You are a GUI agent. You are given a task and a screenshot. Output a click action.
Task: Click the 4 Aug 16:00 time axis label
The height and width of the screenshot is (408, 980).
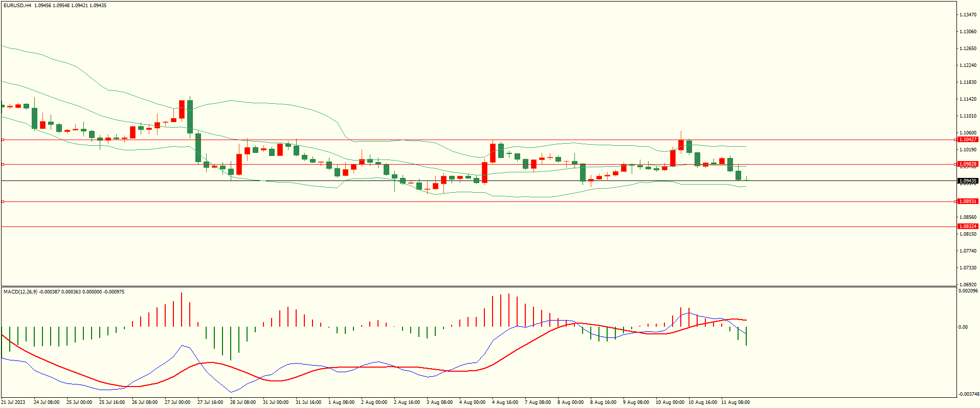(505, 402)
